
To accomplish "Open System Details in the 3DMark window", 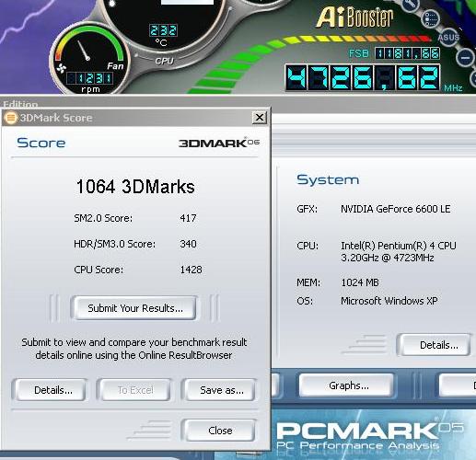I will pyautogui.click(x=435, y=345).
